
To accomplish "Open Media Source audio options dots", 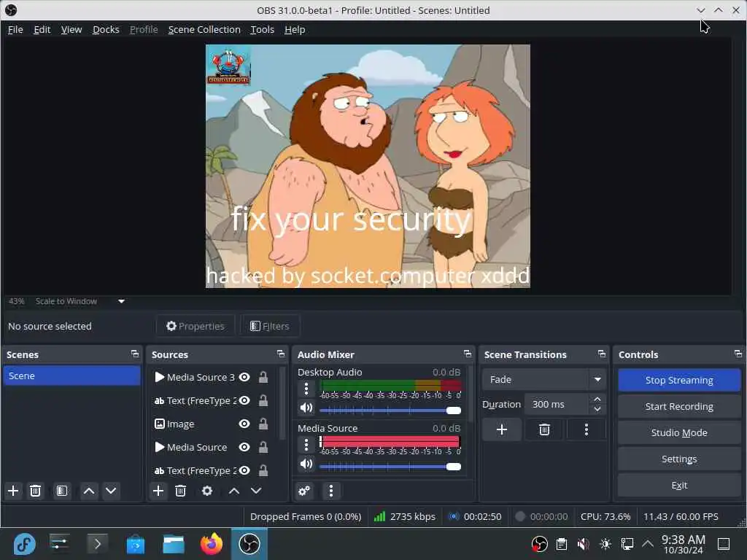I will coord(306,445).
